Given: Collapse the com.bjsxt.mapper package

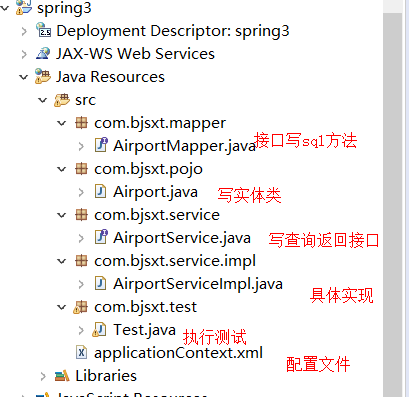Looking at the screenshot, I should coord(62,123).
